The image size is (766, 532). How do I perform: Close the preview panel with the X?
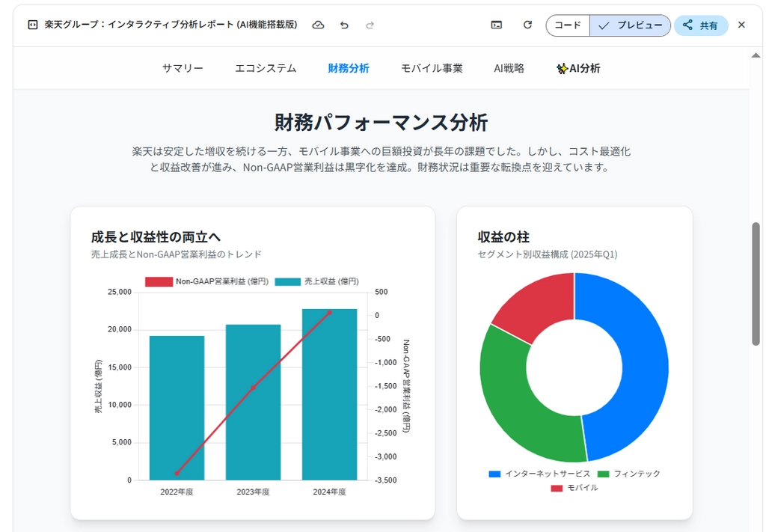(x=741, y=25)
